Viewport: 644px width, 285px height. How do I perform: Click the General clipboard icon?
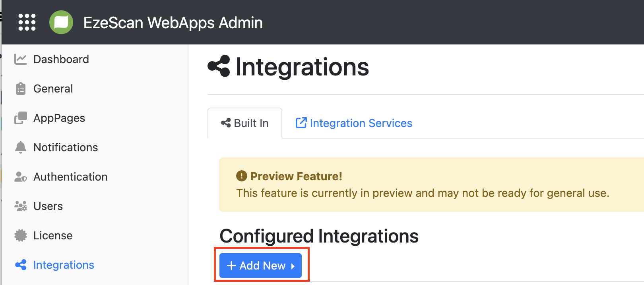[x=20, y=89]
